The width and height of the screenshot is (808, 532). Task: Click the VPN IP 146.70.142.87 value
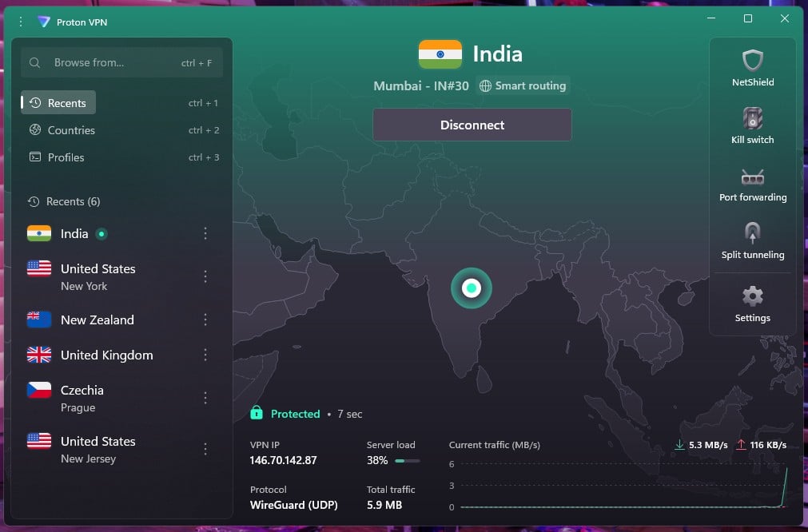tap(283, 460)
